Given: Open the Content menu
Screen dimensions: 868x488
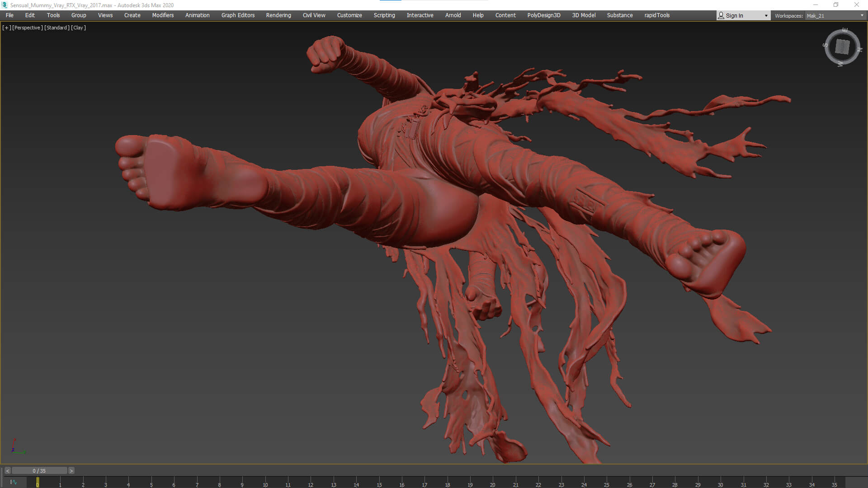Looking at the screenshot, I should (505, 15).
